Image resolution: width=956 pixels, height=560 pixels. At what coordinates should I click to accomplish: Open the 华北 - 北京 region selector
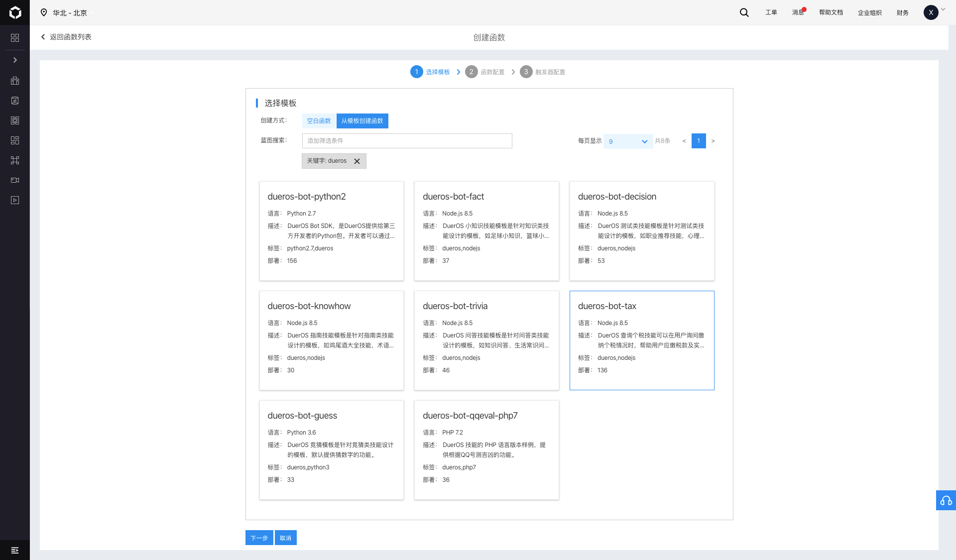(70, 13)
